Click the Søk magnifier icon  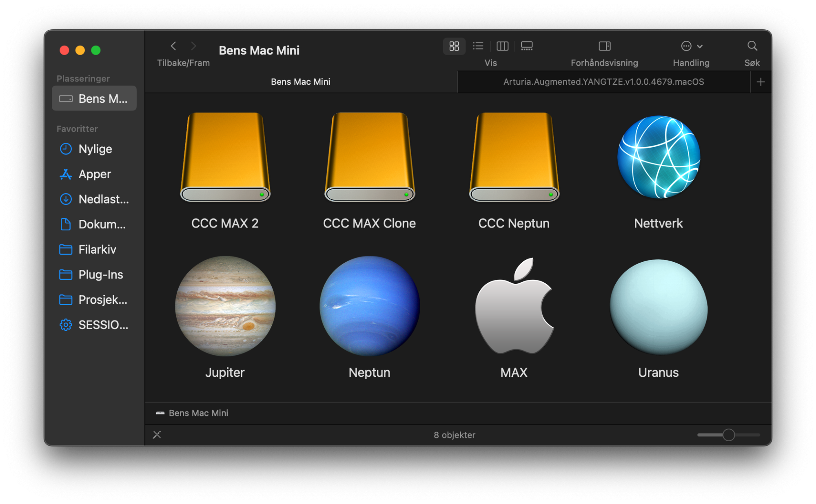pos(752,46)
